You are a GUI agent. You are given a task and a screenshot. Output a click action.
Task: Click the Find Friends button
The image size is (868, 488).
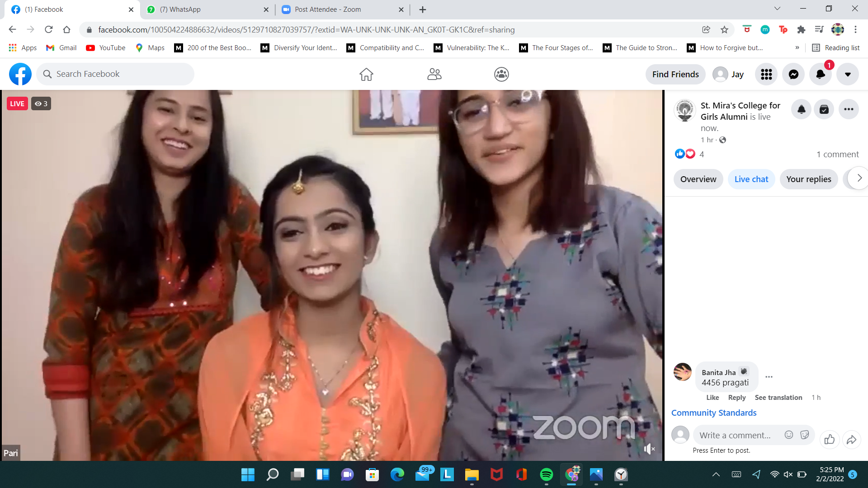tap(675, 74)
